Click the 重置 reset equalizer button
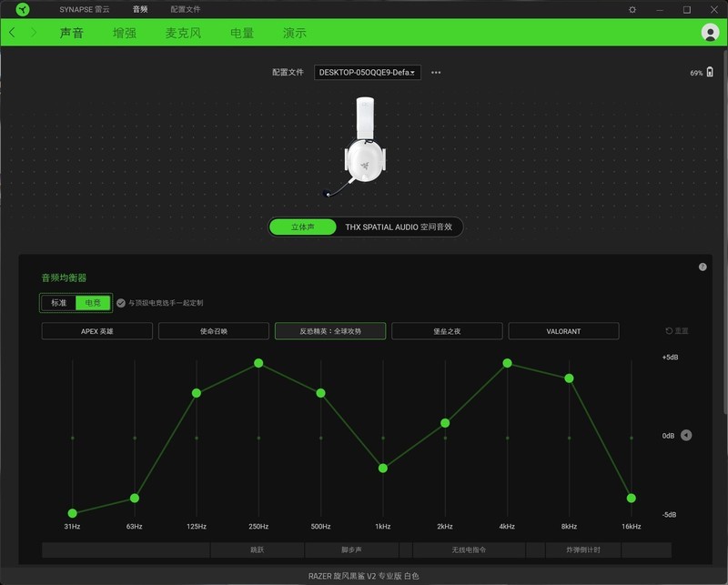The width and height of the screenshot is (728, 585). click(x=677, y=331)
